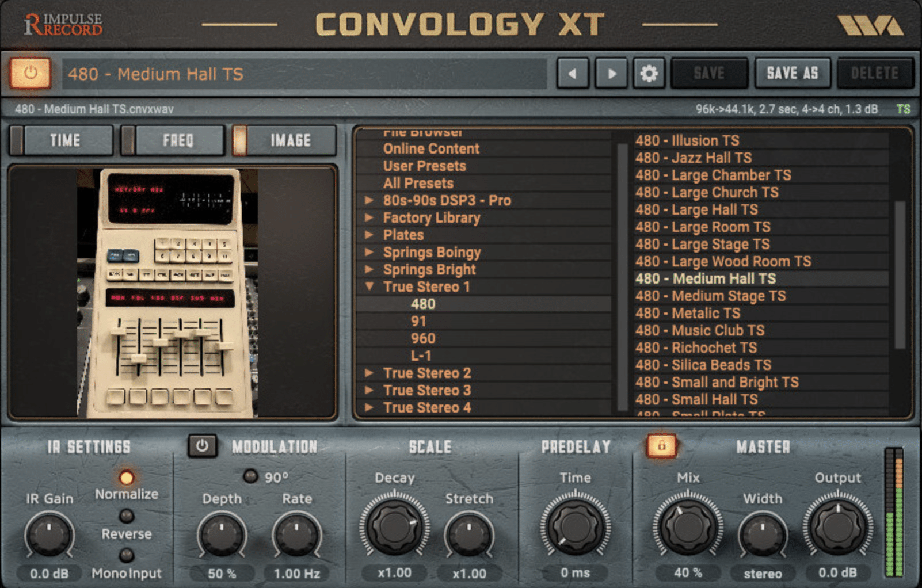Switch to the FREQ view tab
Screen dimensions: 922x588
173,140
